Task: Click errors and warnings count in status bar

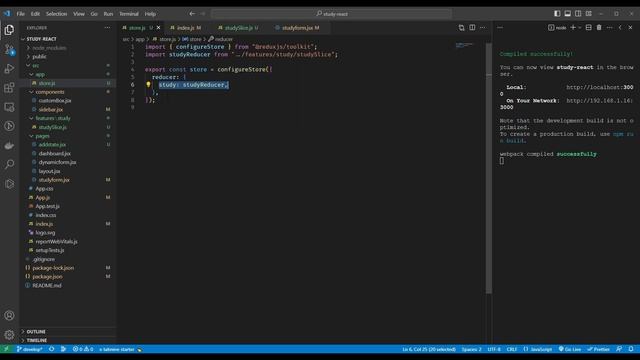Action: coord(83,349)
